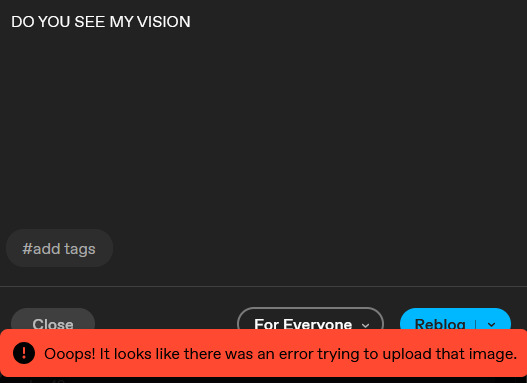
Task: Click the word tags in tag pill
Action: (x=80, y=250)
